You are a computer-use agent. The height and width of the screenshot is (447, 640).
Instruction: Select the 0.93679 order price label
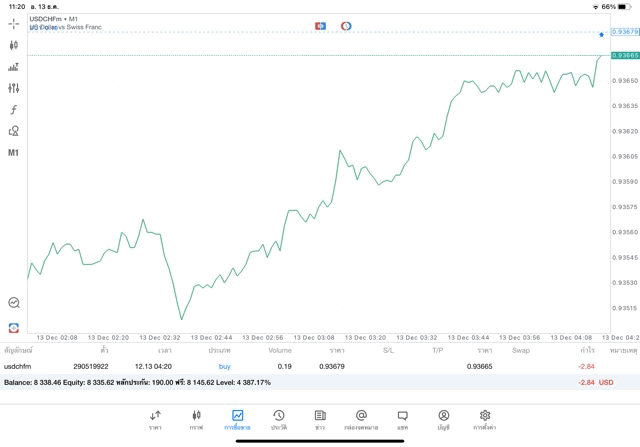[x=625, y=32]
